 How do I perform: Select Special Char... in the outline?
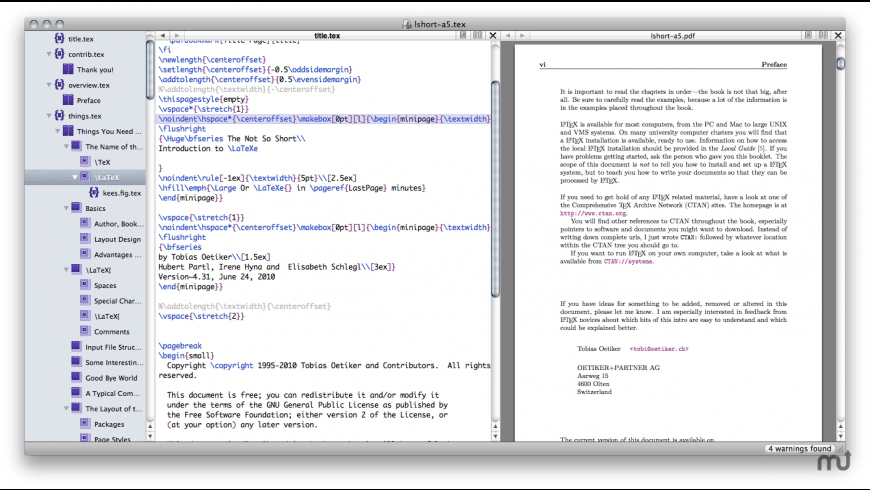(x=118, y=301)
